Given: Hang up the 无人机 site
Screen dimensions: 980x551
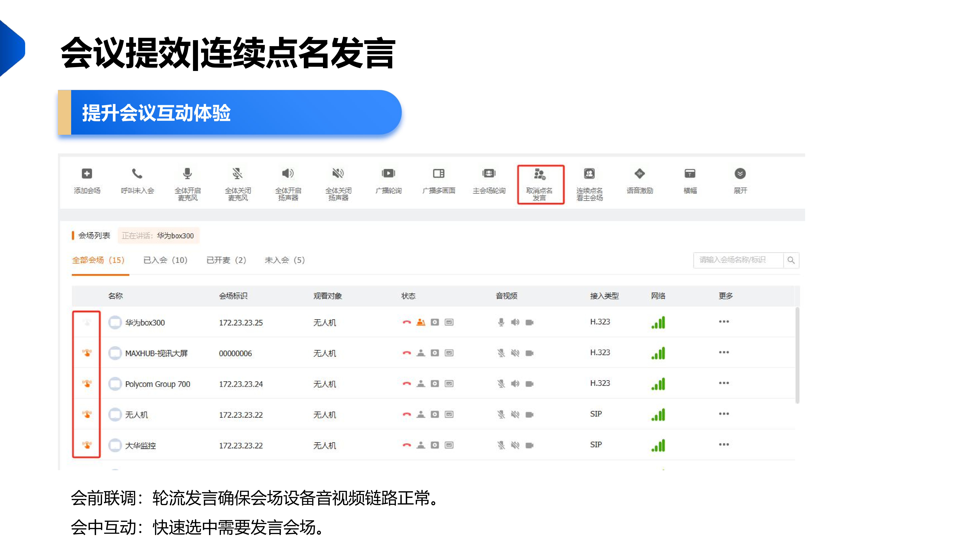Looking at the screenshot, I should (407, 414).
